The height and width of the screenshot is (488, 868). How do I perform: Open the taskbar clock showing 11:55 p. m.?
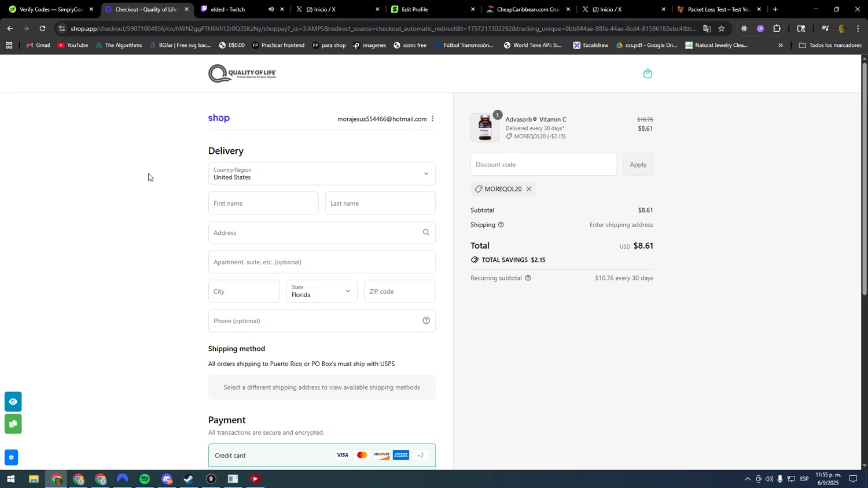(x=827, y=479)
